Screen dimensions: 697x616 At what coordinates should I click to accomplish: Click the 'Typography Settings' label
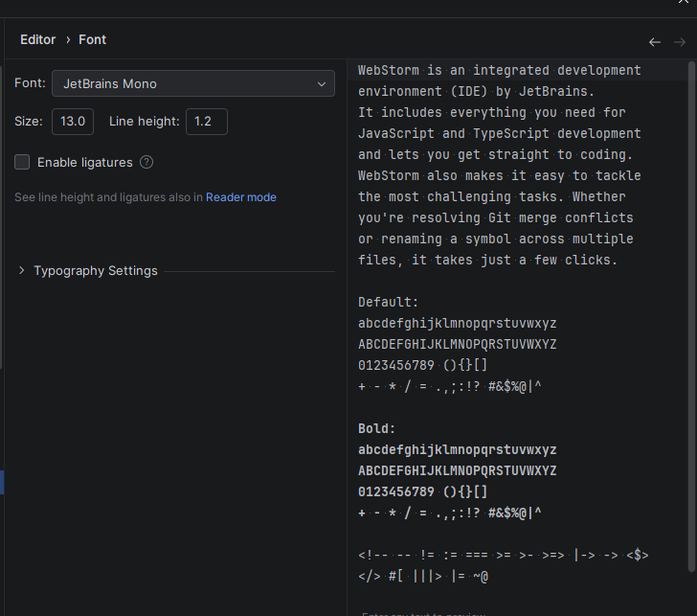[x=96, y=270]
